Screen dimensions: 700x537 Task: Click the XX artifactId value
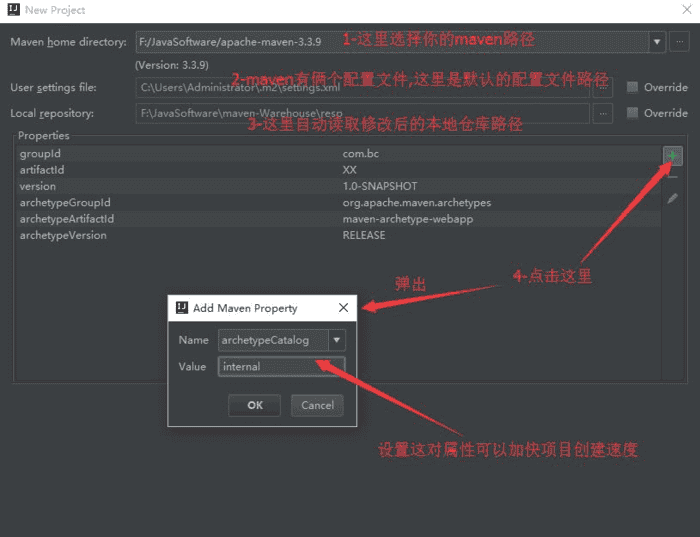[x=350, y=170]
